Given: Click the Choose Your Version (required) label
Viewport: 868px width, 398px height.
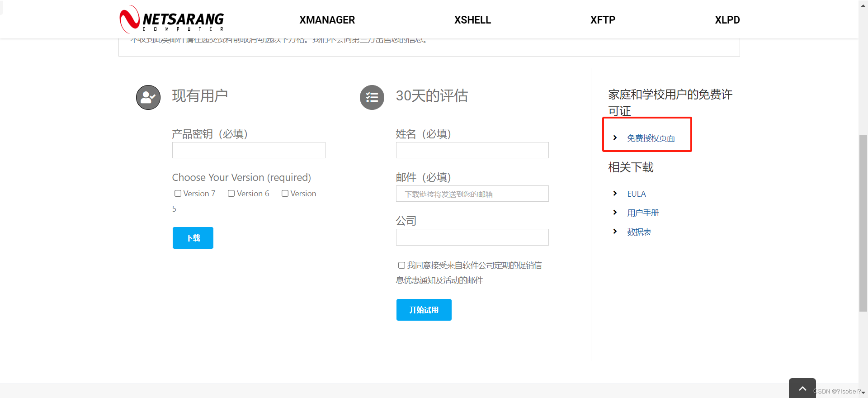Looking at the screenshot, I should pos(241,177).
